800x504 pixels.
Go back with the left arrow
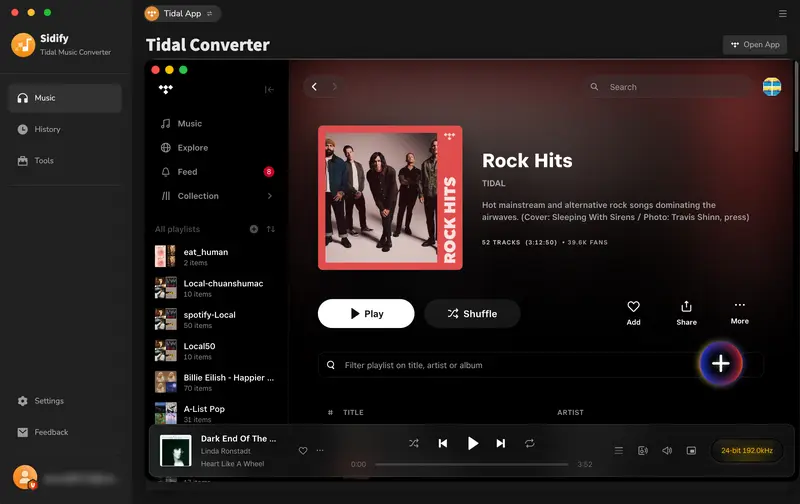coord(314,87)
